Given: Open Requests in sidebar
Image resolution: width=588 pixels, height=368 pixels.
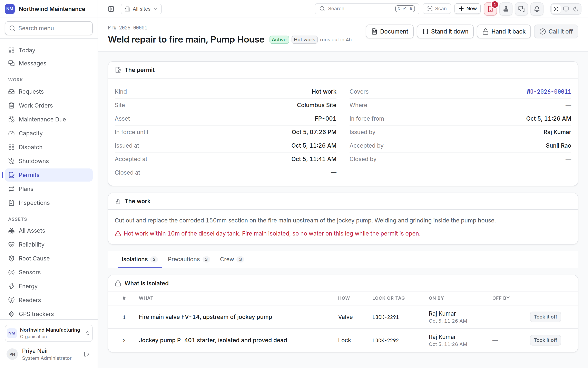Looking at the screenshot, I should (49, 92).
